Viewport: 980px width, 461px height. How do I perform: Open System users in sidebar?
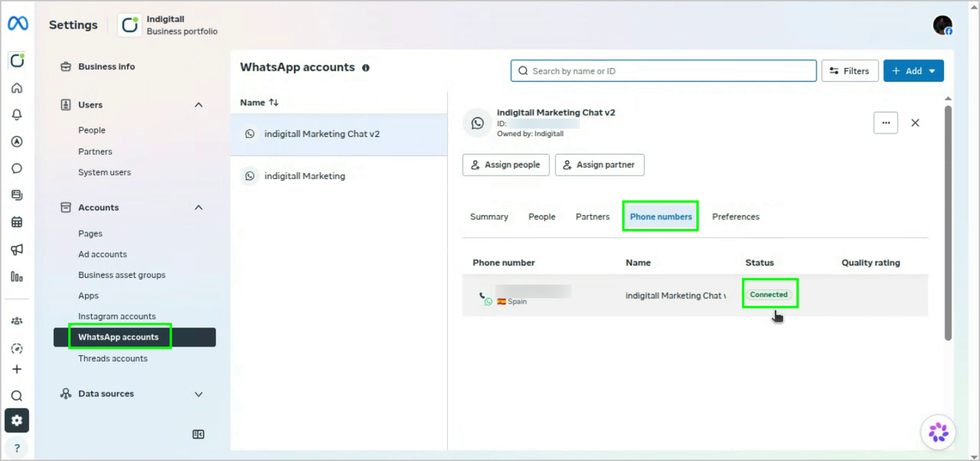click(105, 172)
